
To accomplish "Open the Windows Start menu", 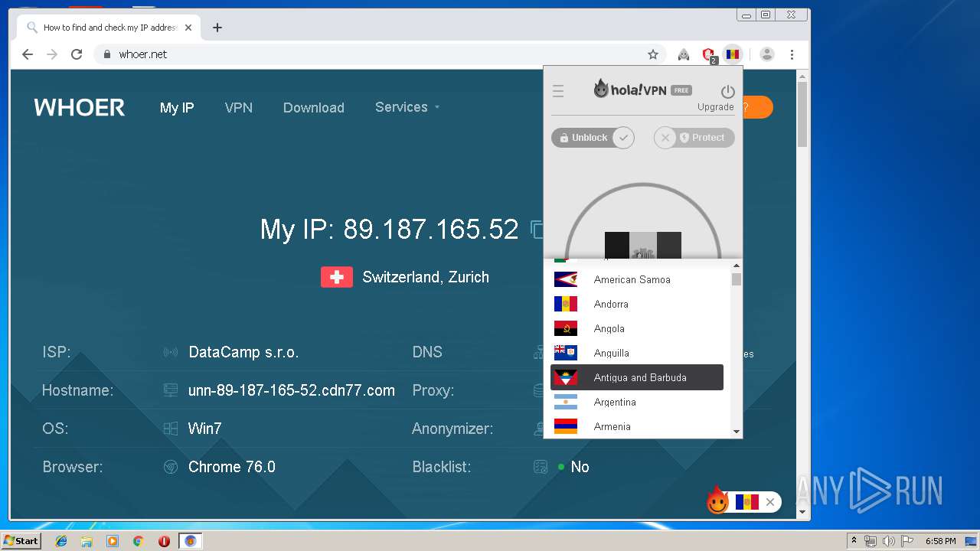I will tap(21, 541).
